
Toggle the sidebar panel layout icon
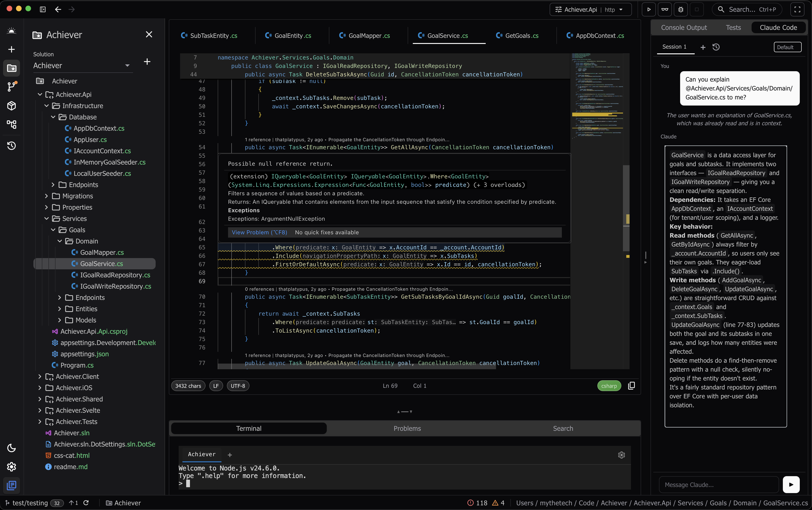43,9
